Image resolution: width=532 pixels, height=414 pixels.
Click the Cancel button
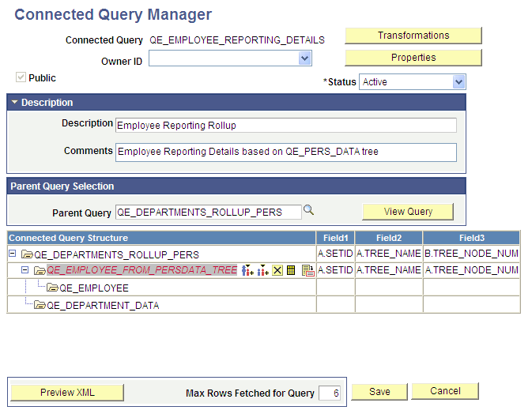(445, 391)
